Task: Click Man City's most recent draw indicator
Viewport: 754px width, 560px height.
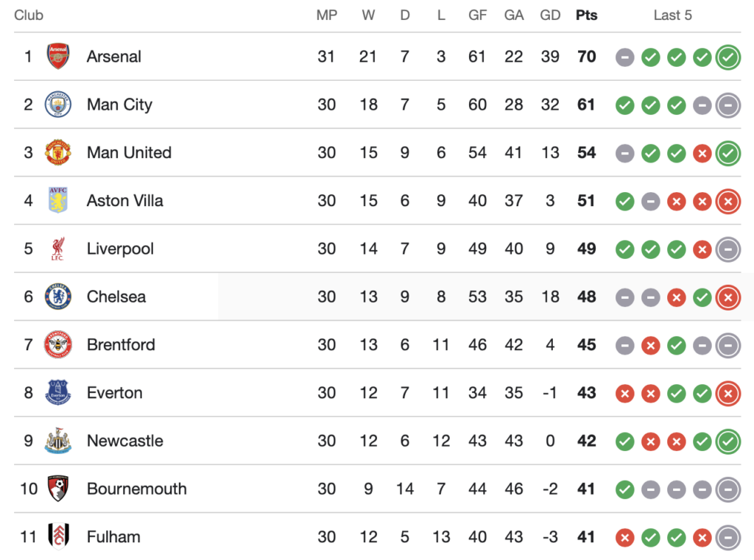Action: click(x=728, y=104)
